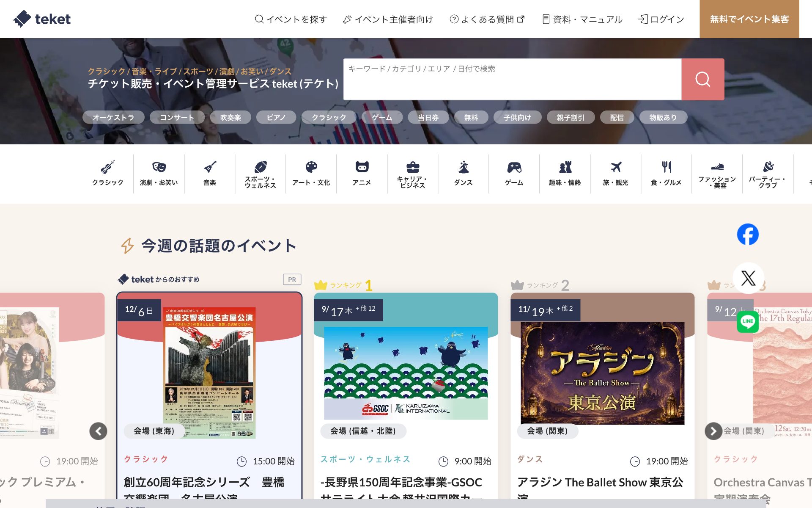Image resolution: width=812 pixels, height=508 pixels.
Task: Focus the keyword search input field
Action: tap(513, 79)
